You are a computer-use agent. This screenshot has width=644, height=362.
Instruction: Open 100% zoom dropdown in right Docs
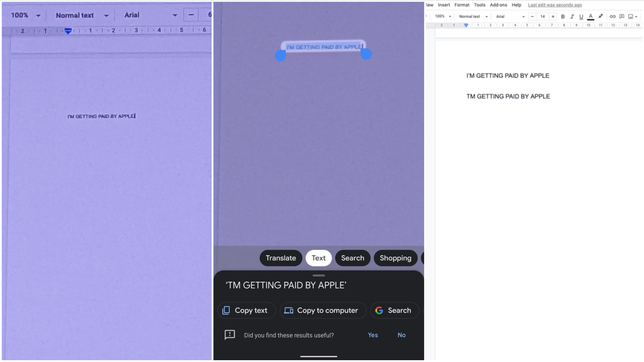click(x=443, y=16)
